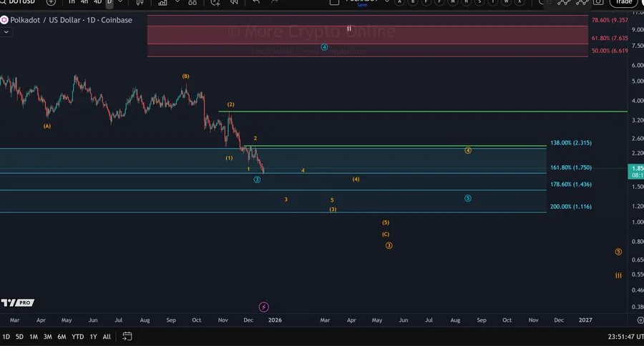Screen dimensions: 644x346
Task: Select the 1D range at the bottom
Action: coord(6,337)
